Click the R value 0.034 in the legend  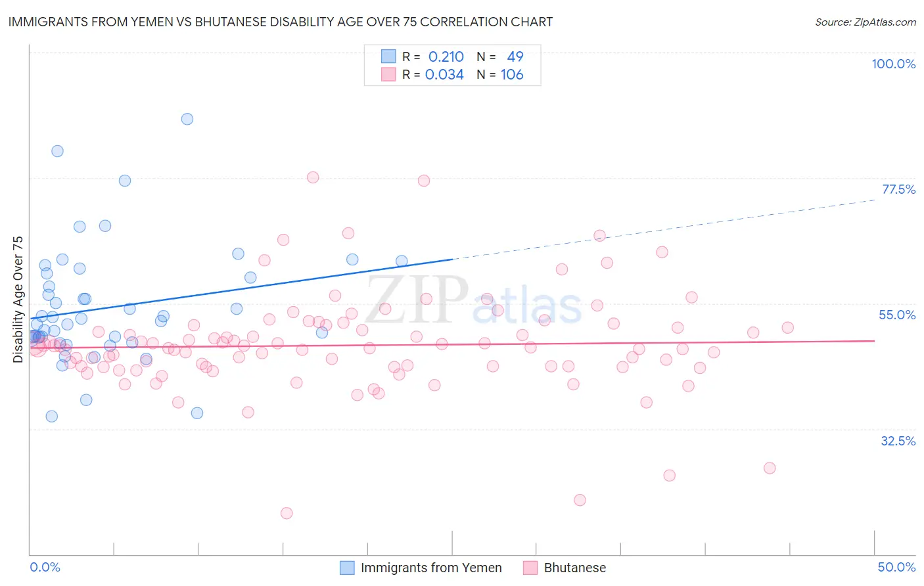(x=444, y=74)
